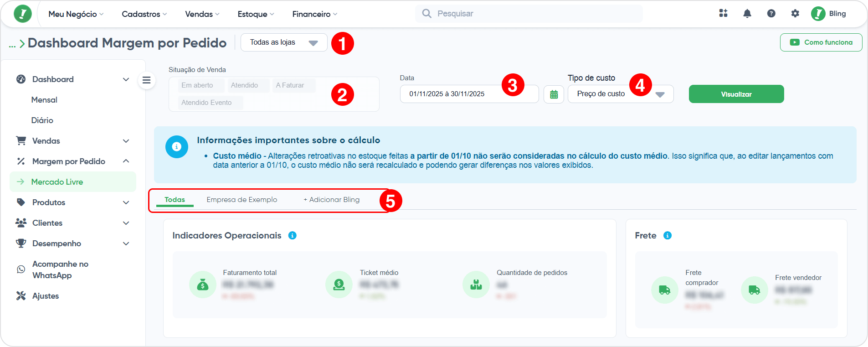Open the Financeiro menu

point(315,14)
